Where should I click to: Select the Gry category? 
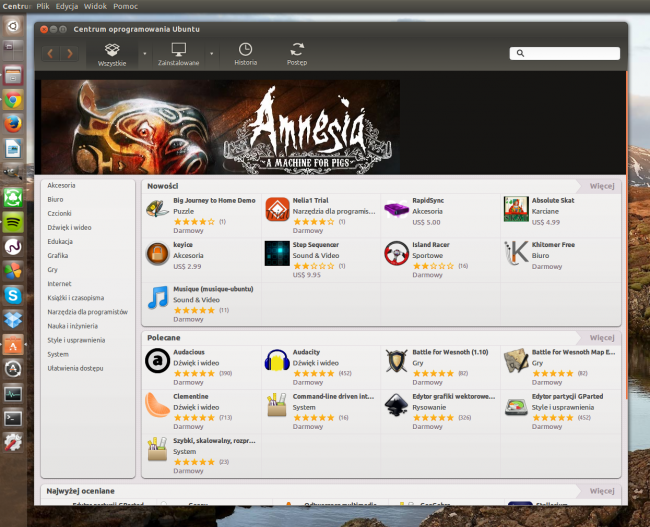pyautogui.click(x=52, y=270)
